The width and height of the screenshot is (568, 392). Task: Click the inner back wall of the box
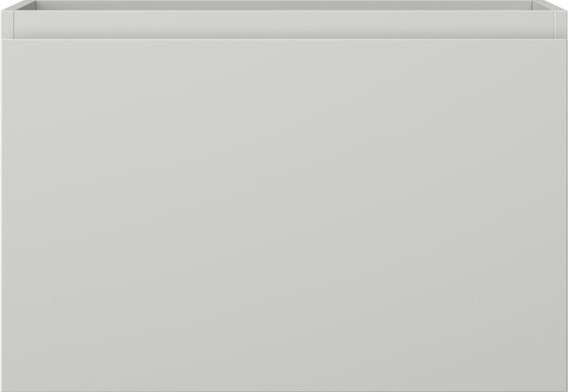click(x=284, y=5)
